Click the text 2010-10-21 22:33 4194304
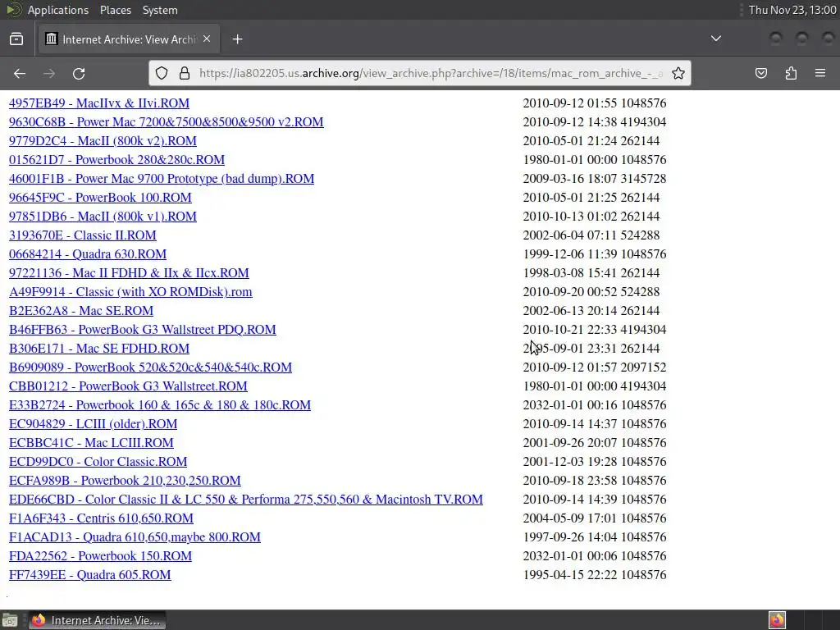 [x=595, y=330]
